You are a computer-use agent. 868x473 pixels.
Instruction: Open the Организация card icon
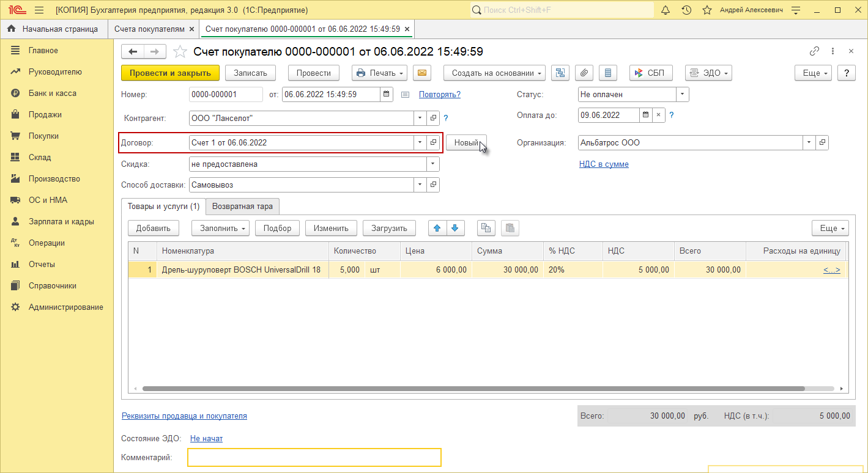click(822, 142)
